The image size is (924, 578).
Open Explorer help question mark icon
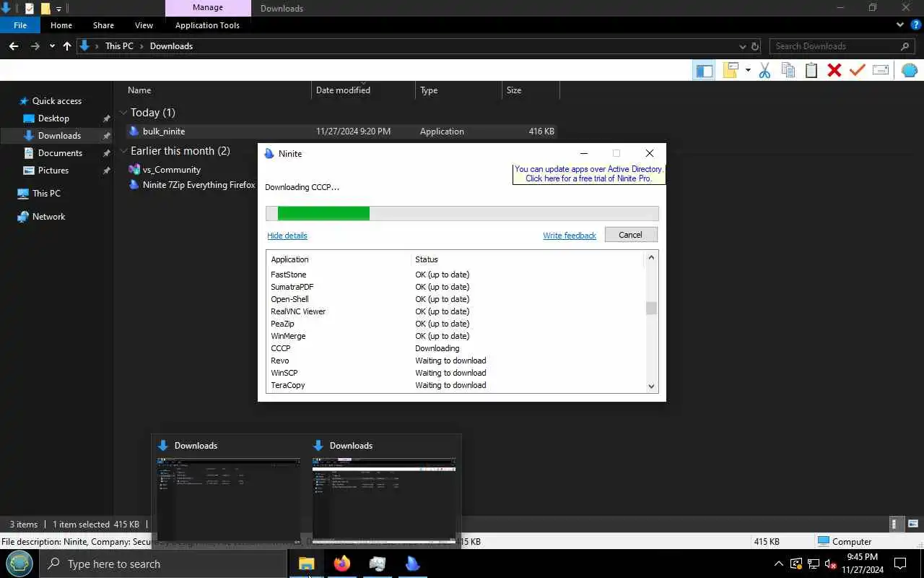[916, 25]
